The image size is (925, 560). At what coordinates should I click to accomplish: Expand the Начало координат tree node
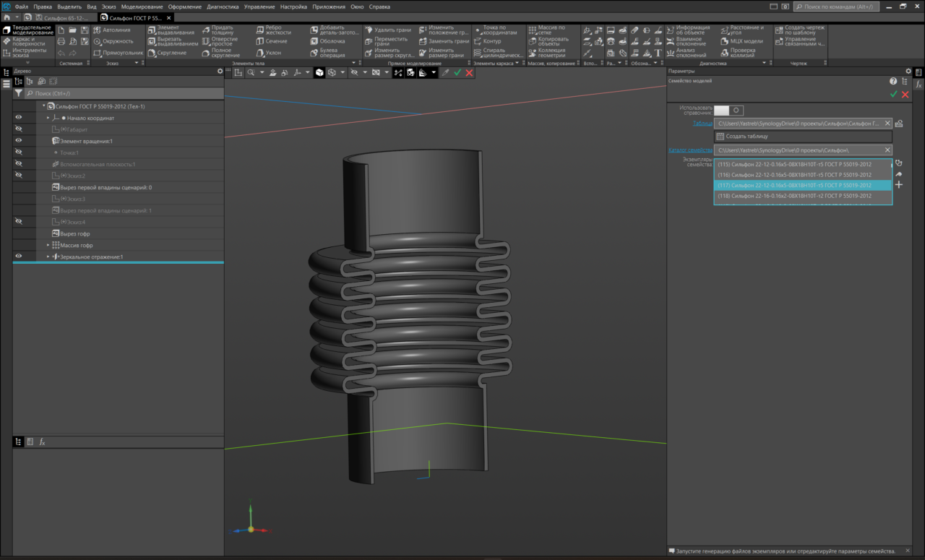tap(48, 118)
